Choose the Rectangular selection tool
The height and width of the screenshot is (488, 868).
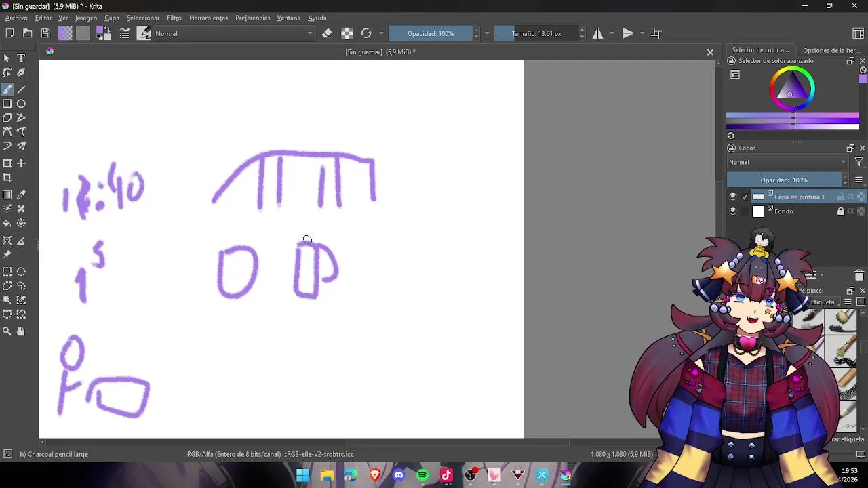[x=7, y=272]
